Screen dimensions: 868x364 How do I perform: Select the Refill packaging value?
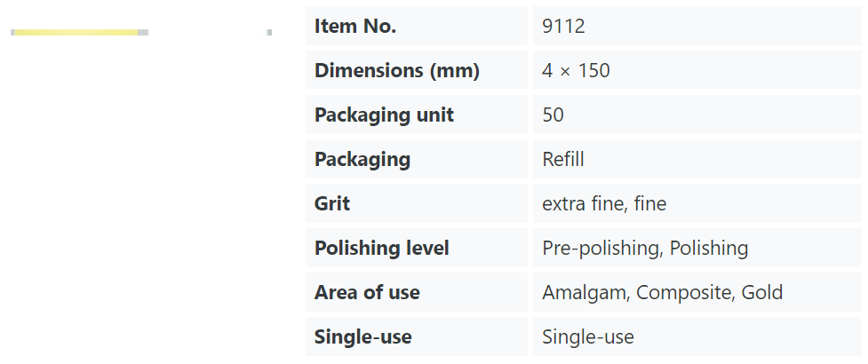563,159
